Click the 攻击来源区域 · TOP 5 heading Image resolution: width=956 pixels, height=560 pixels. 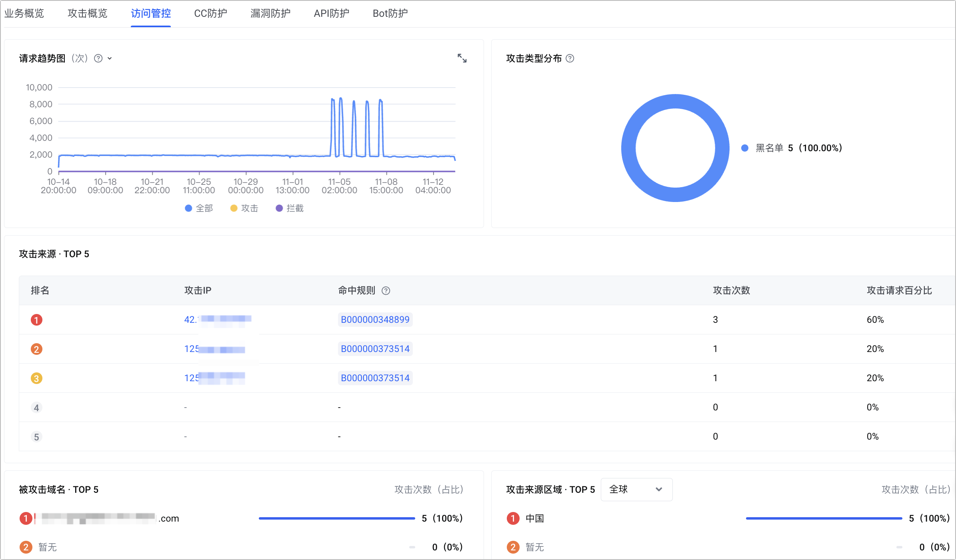click(x=550, y=490)
